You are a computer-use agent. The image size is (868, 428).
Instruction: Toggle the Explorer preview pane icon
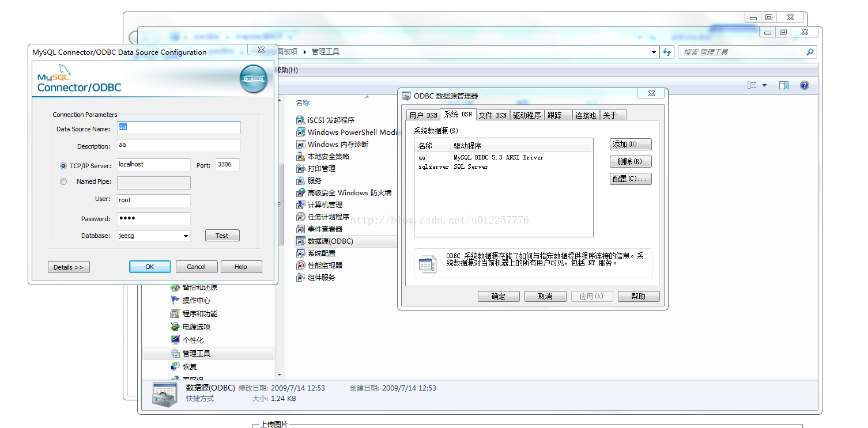pos(784,85)
